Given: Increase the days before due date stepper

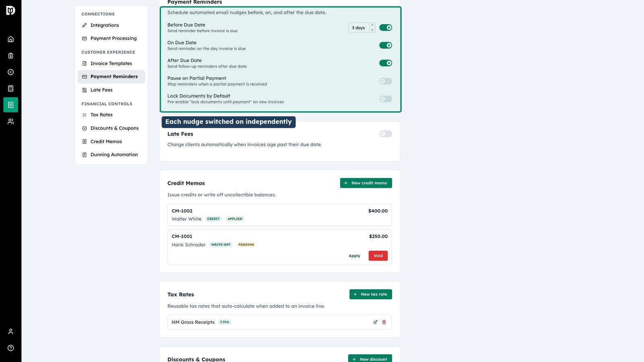Looking at the screenshot, I should (x=372, y=25).
